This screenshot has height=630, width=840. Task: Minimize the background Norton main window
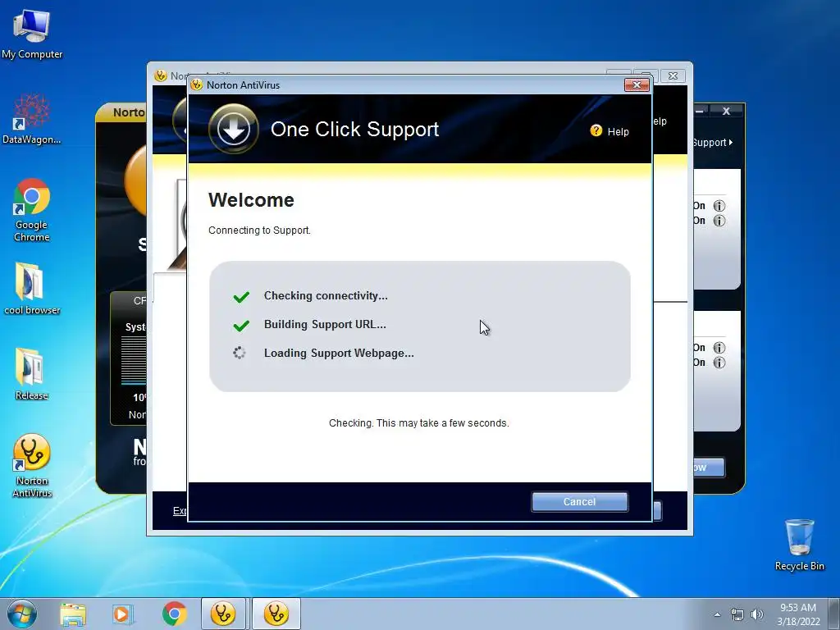701,111
